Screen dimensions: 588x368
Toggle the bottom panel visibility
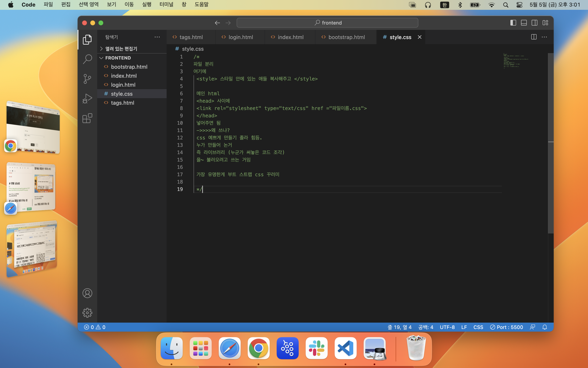(524, 23)
